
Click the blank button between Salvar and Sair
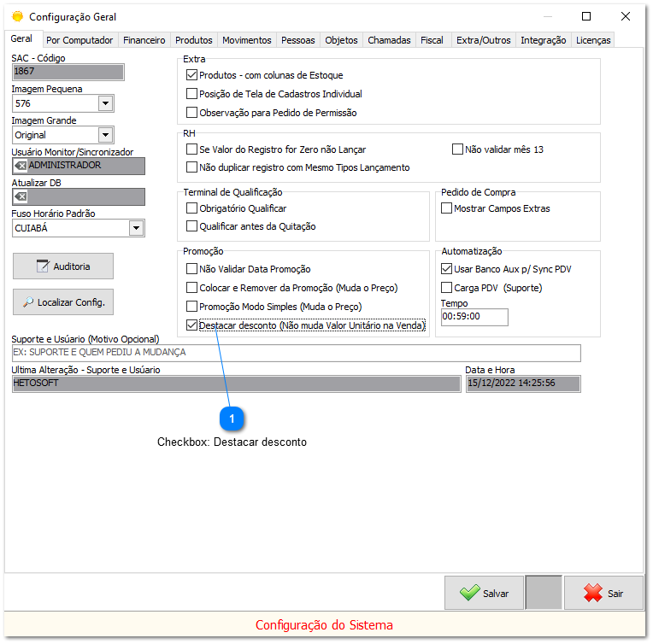click(x=544, y=593)
